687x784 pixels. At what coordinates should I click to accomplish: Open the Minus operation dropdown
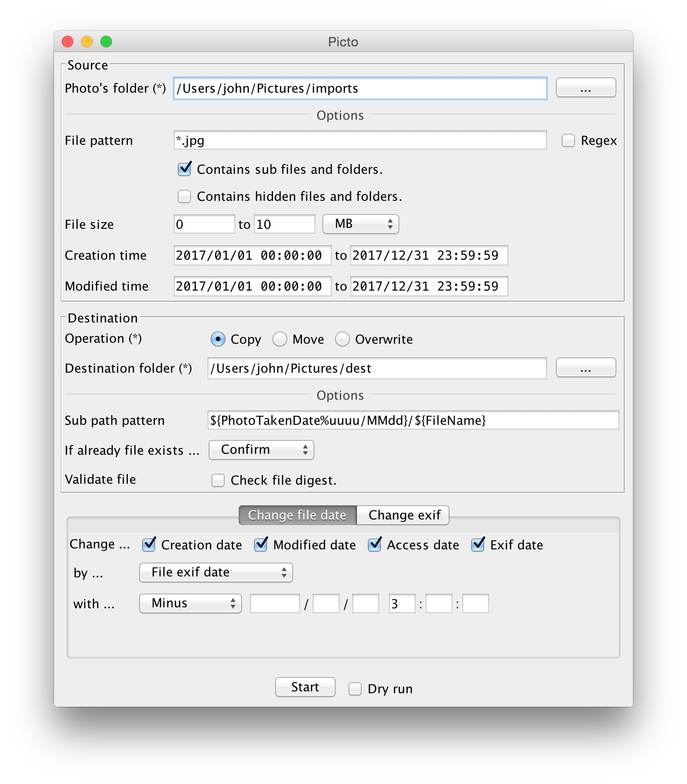point(191,603)
